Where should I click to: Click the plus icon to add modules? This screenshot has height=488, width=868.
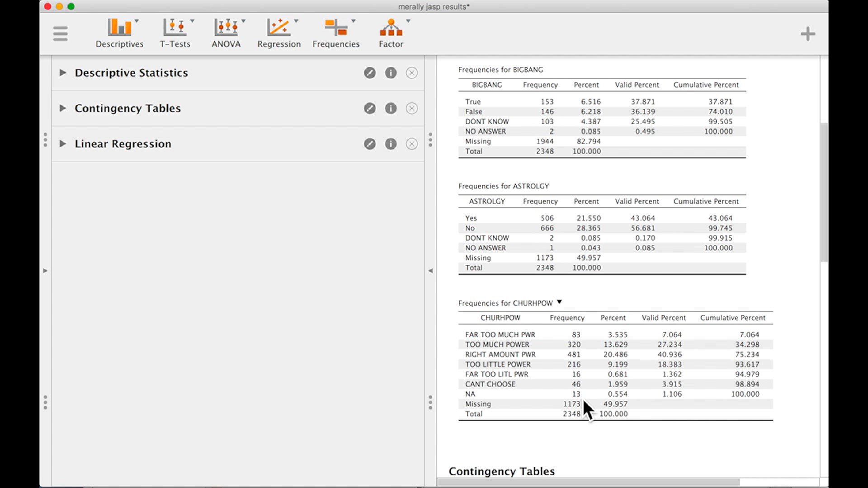(808, 34)
